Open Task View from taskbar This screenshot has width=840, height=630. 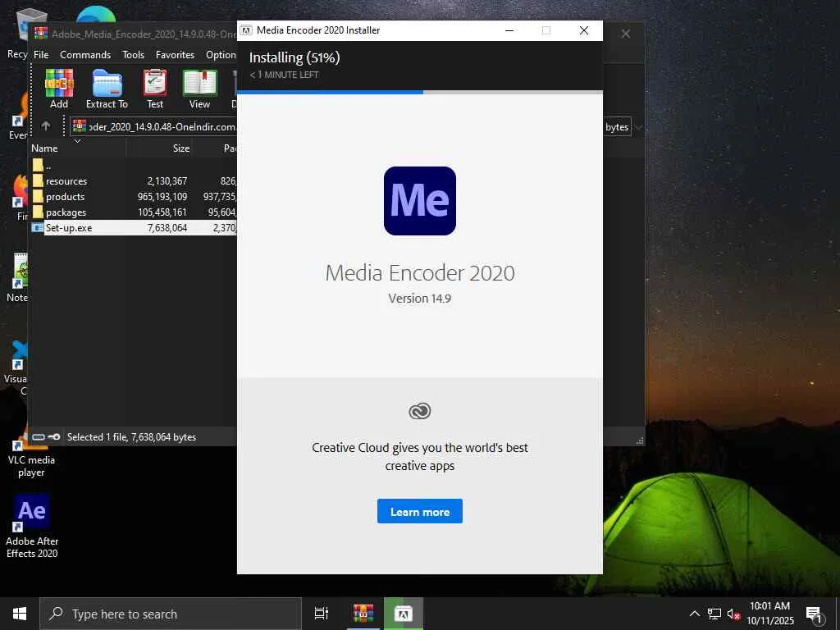pos(321,614)
